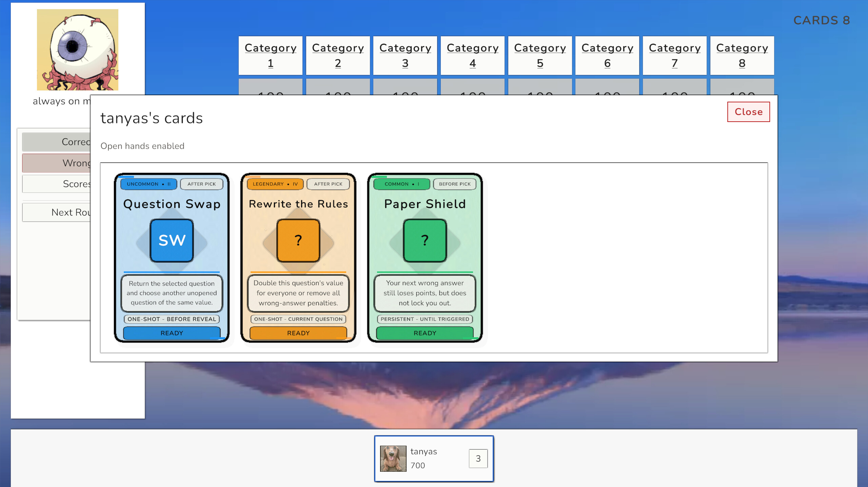The width and height of the screenshot is (868, 487).
Task: Click the SW icon on Question Swap card
Action: point(172,241)
